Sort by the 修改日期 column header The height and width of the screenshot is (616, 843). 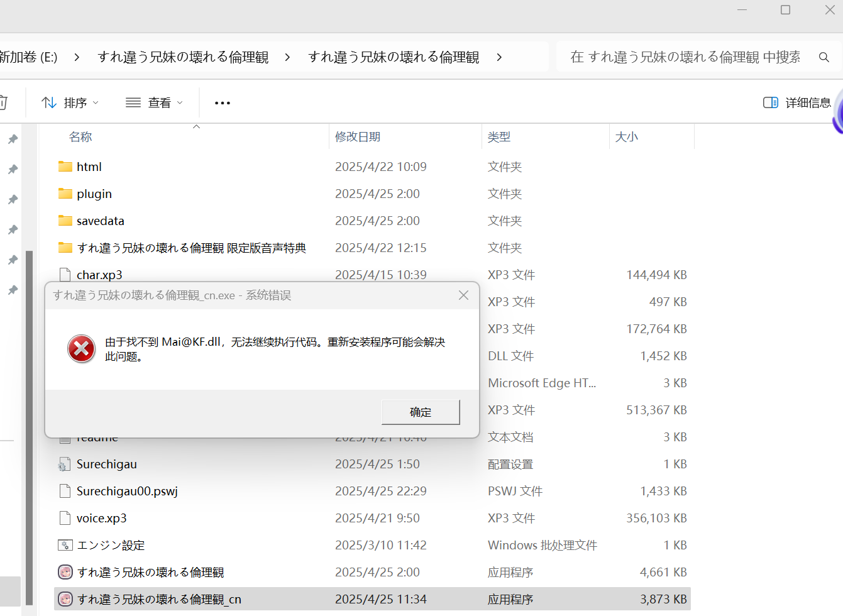click(357, 137)
